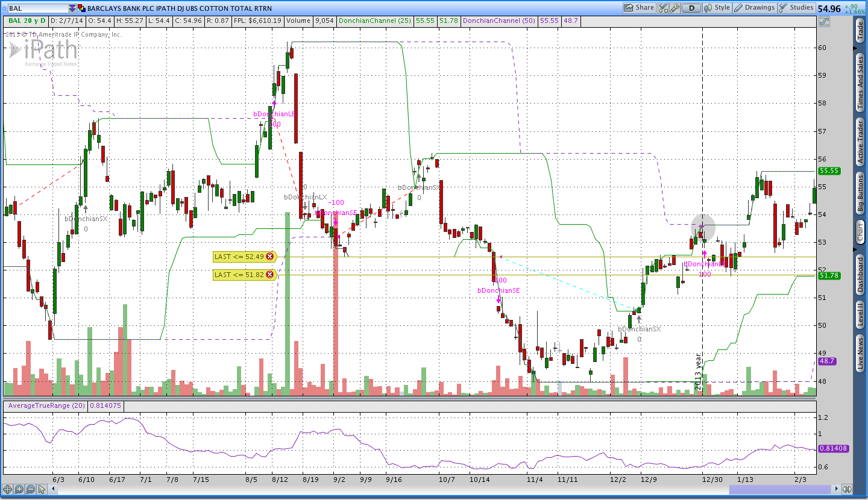The height and width of the screenshot is (500, 868).
Task: Click the bDonchianLE entry label near 8/12
Action: click(x=274, y=114)
